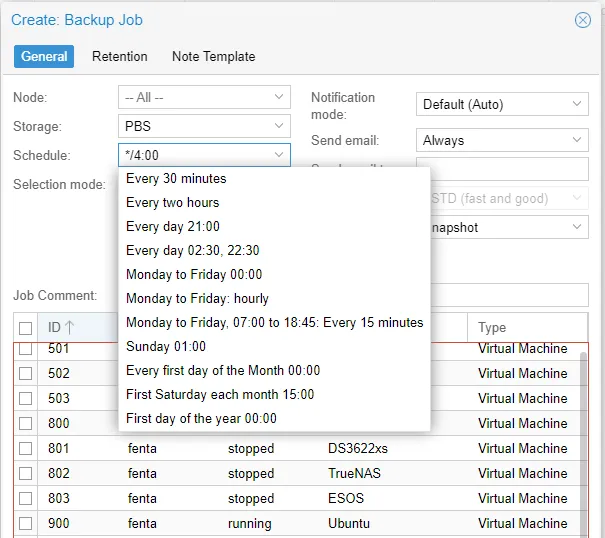The width and height of the screenshot is (605, 538).
Task: Choose 'First Saturday each month 15:00'
Action: point(274,394)
